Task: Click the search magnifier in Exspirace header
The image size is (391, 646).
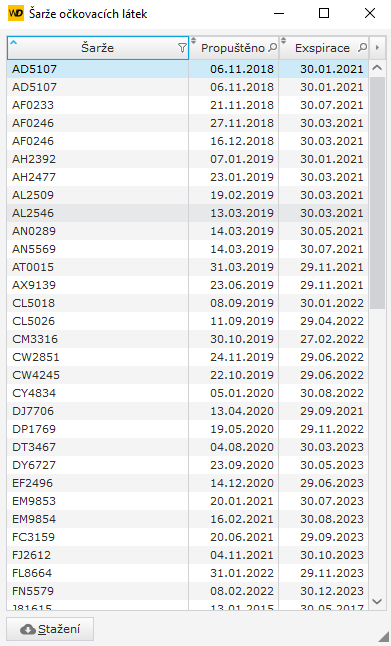Action: click(x=362, y=48)
